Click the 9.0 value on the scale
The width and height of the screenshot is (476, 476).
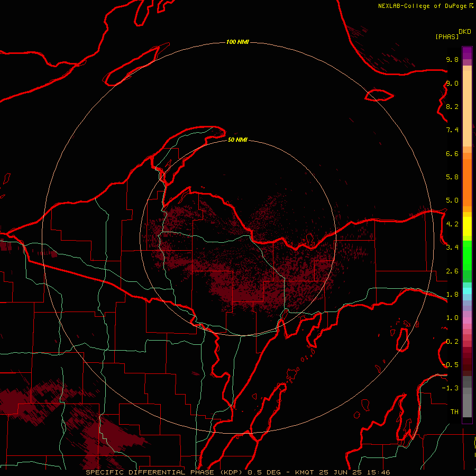(452, 83)
